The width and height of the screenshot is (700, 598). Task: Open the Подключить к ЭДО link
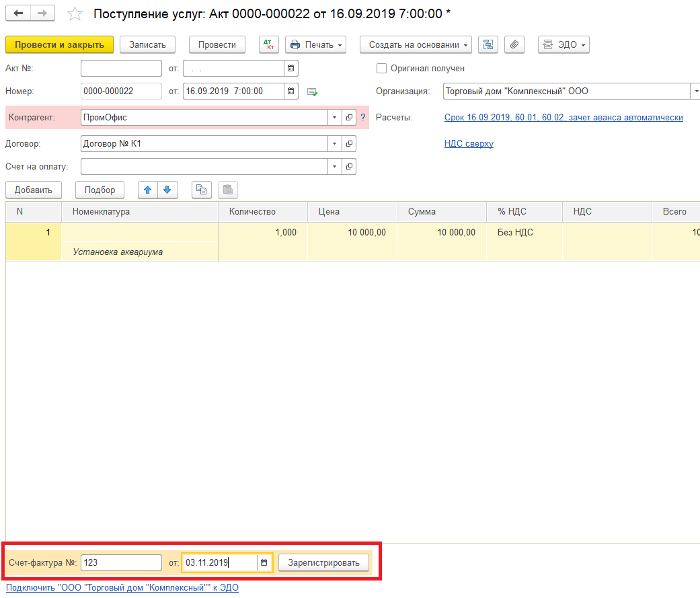pyautogui.click(x=122, y=588)
